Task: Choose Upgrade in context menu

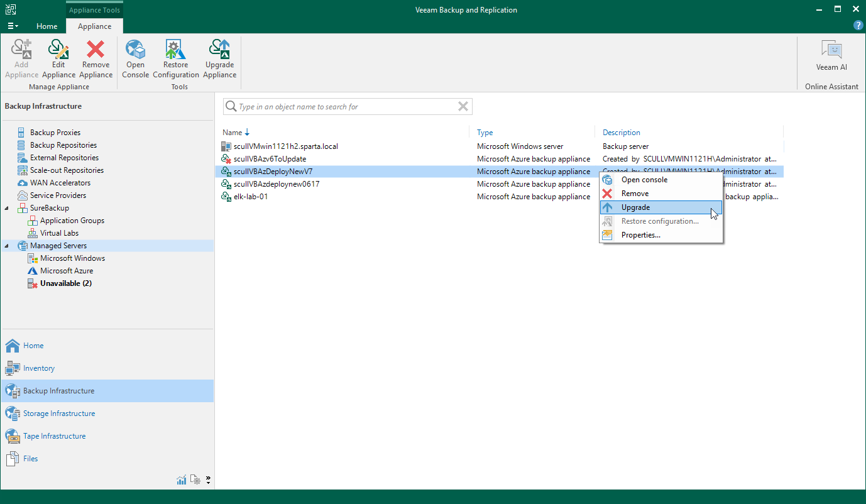Action: tap(661, 207)
